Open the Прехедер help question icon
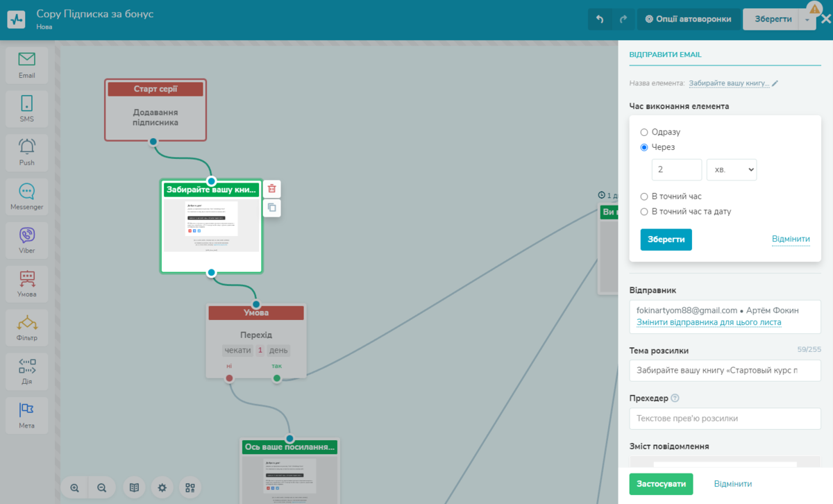 pyautogui.click(x=675, y=398)
